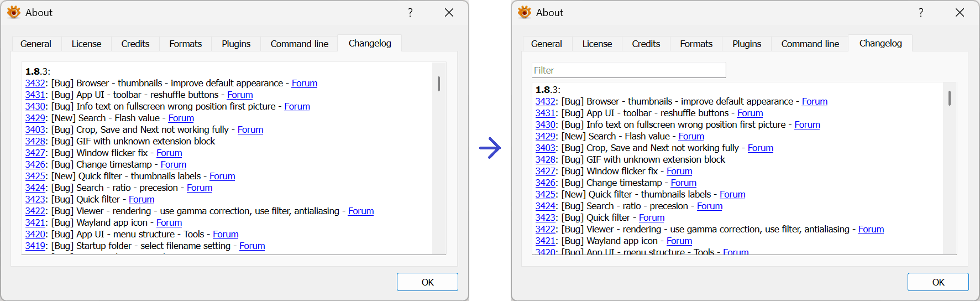The image size is (980, 301).
Task: Open the General tab in the left dialog
Action: (36, 44)
